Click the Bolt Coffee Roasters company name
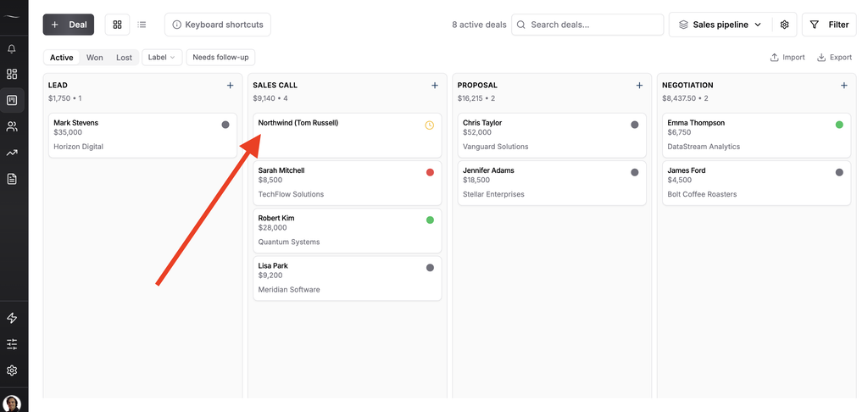This screenshot has height=412, width=868. pyautogui.click(x=702, y=194)
